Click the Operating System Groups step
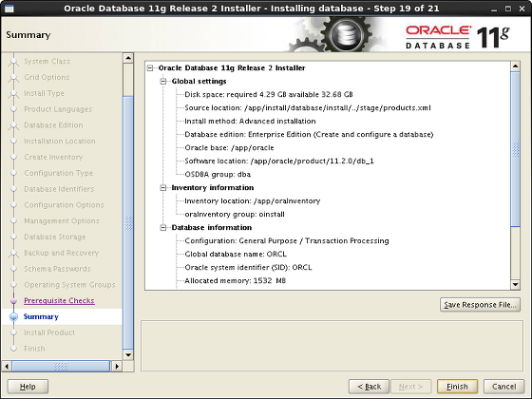 (x=69, y=285)
